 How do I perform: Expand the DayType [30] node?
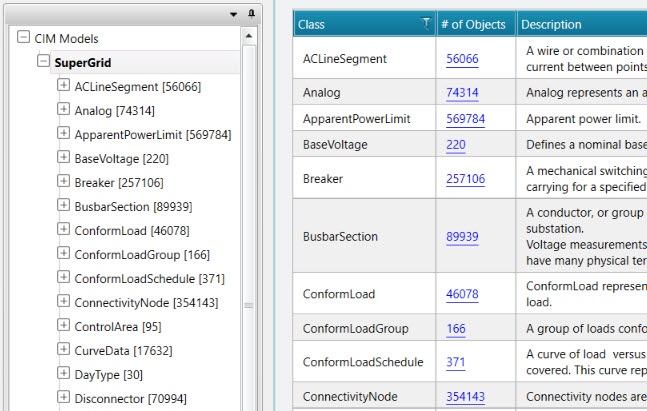click(63, 373)
